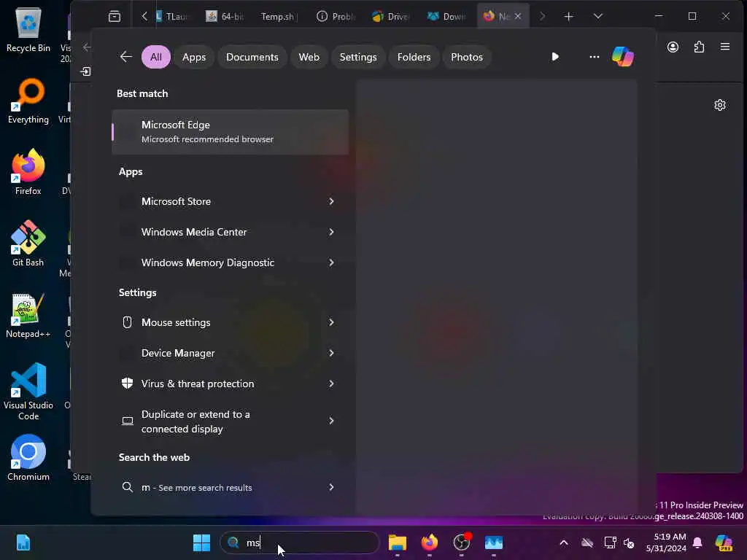Click the muted volume tray icon

[x=629, y=542]
